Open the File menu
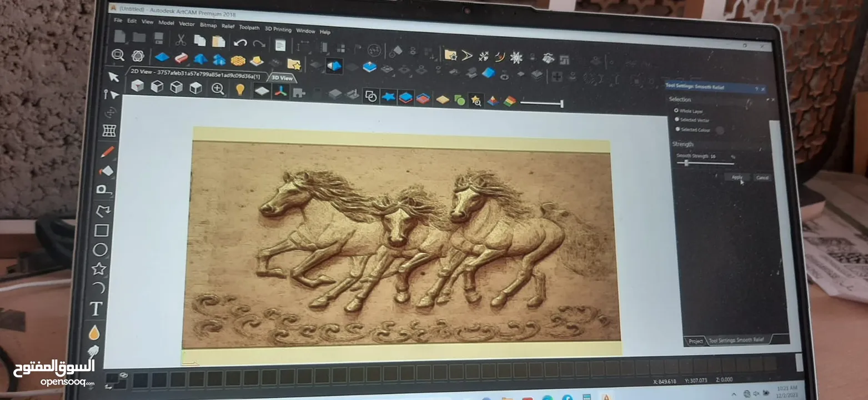The height and width of the screenshot is (400, 868). point(118,20)
